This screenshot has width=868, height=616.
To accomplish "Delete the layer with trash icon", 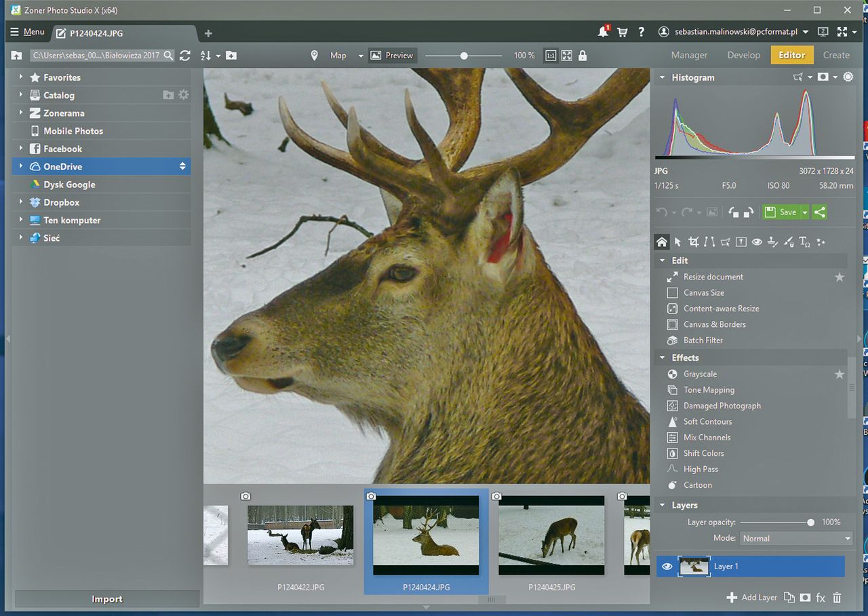I will [x=837, y=598].
